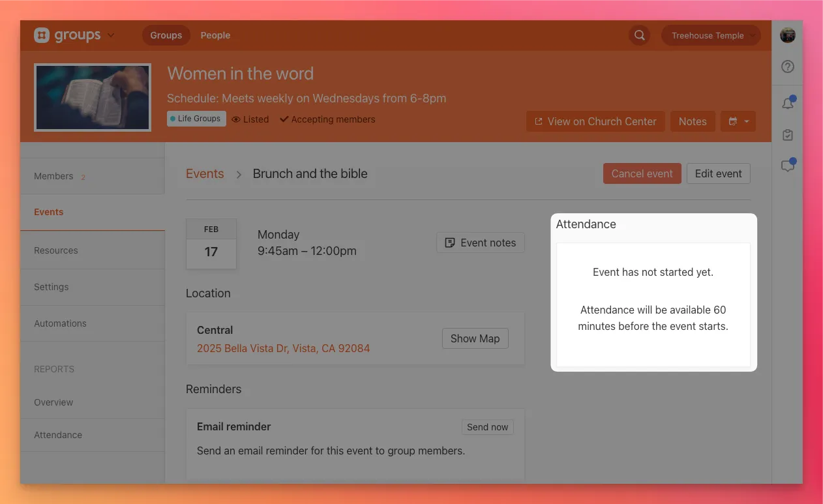Open notifications bell icon
The height and width of the screenshot is (504, 823).
pyautogui.click(x=787, y=103)
